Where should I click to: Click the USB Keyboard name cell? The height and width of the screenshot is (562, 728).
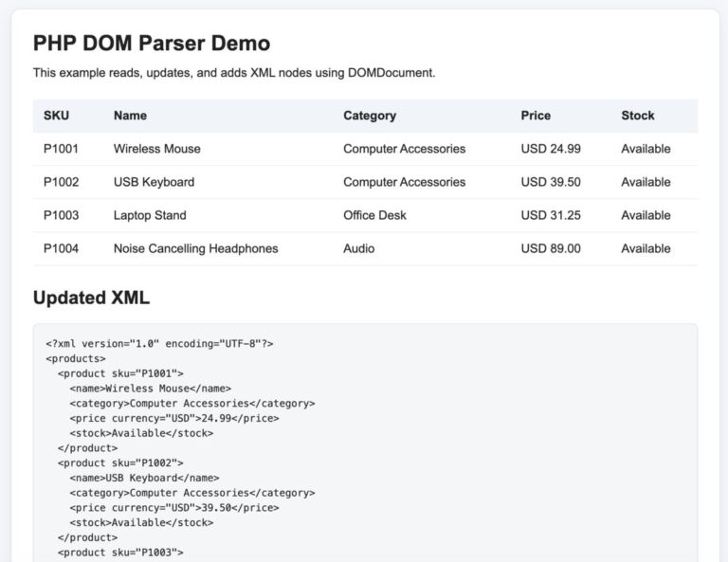(x=154, y=182)
